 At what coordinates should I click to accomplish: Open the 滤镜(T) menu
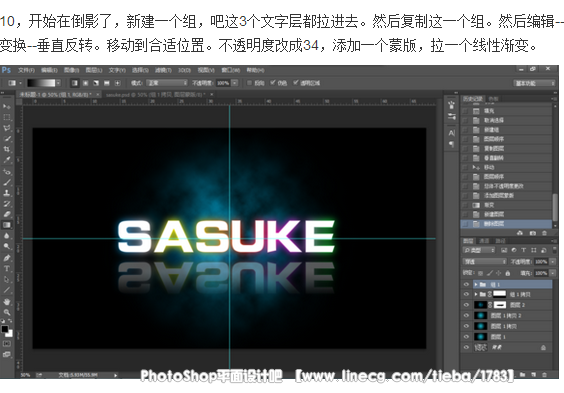[163, 70]
